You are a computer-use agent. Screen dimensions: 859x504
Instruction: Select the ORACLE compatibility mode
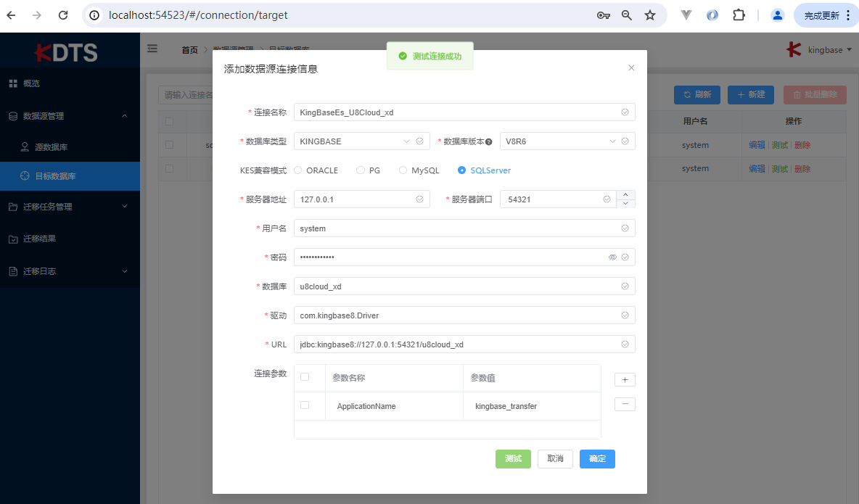(298, 170)
